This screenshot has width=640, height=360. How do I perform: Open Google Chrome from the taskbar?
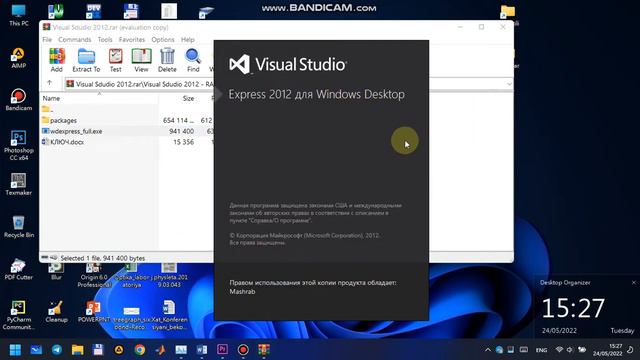(x=140, y=350)
